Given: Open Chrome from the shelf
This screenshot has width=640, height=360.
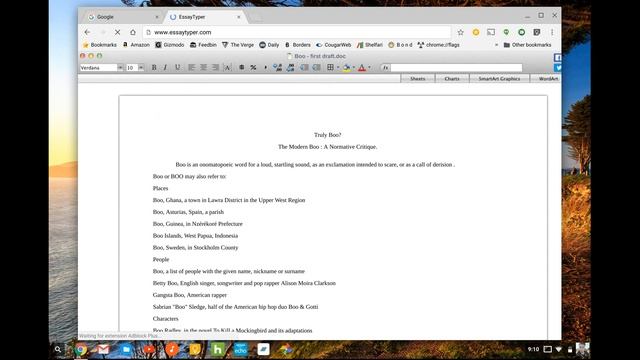Looking at the screenshot, I should pyautogui.click(x=81, y=349).
